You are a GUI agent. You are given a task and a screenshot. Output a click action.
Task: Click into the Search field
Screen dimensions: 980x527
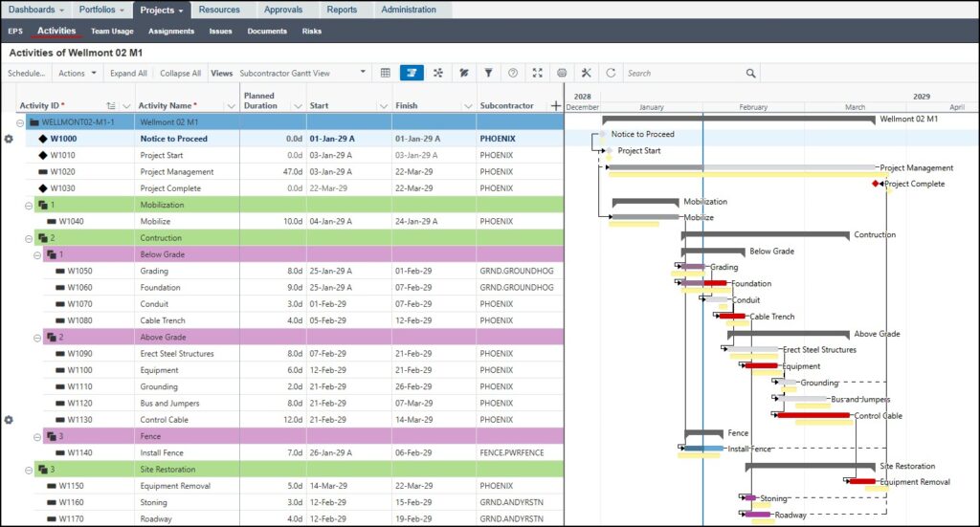(x=684, y=73)
